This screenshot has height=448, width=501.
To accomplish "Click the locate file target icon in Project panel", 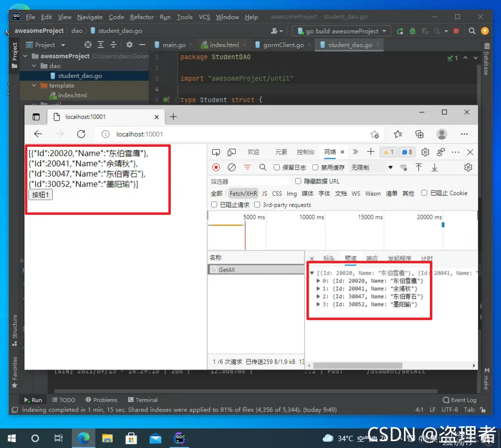I will [x=88, y=45].
